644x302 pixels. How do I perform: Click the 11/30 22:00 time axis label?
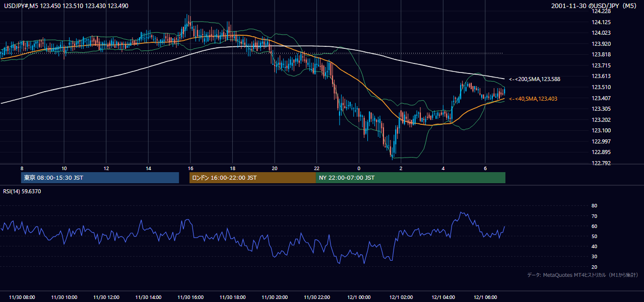click(317, 297)
